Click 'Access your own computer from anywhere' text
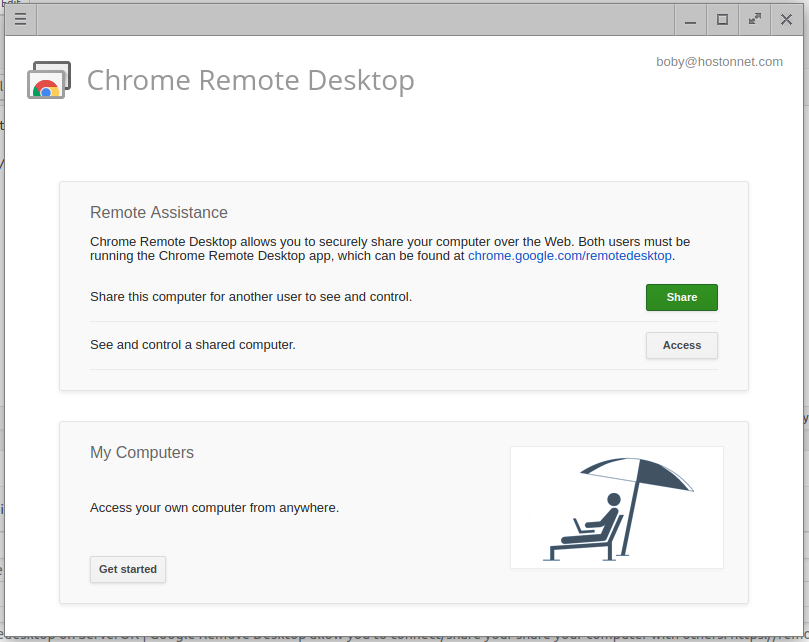The image size is (809, 642). (213, 507)
